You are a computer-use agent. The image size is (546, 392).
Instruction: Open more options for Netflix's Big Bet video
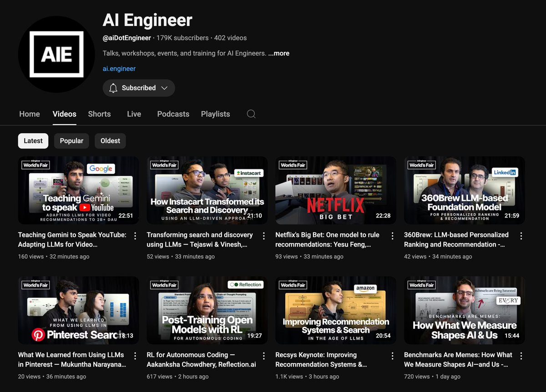coord(393,236)
